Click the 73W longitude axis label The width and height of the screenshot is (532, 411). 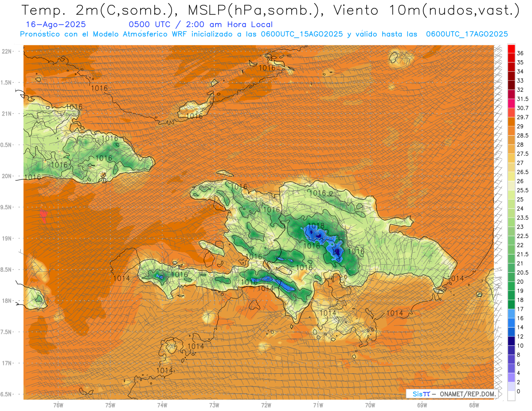[x=214, y=405]
